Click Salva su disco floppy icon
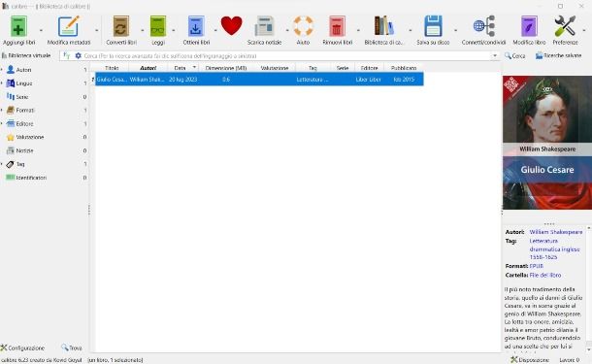Image resolution: width=592 pixels, height=364 pixels. [433, 26]
